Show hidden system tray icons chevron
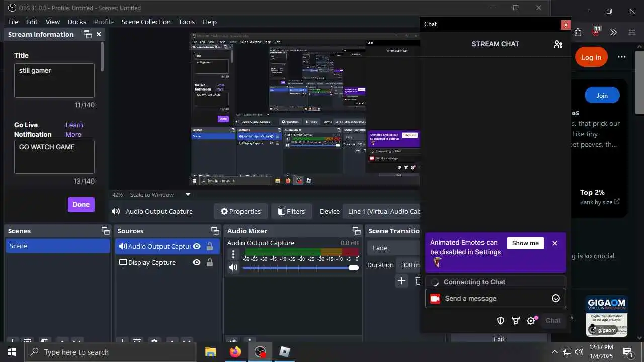Viewport: 644px width, 362px height. pyautogui.click(x=554, y=352)
